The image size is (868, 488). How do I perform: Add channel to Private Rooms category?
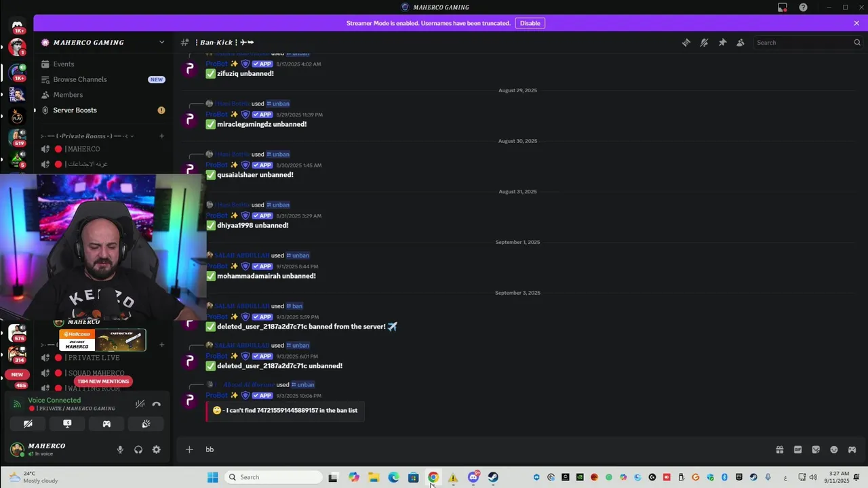point(161,136)
